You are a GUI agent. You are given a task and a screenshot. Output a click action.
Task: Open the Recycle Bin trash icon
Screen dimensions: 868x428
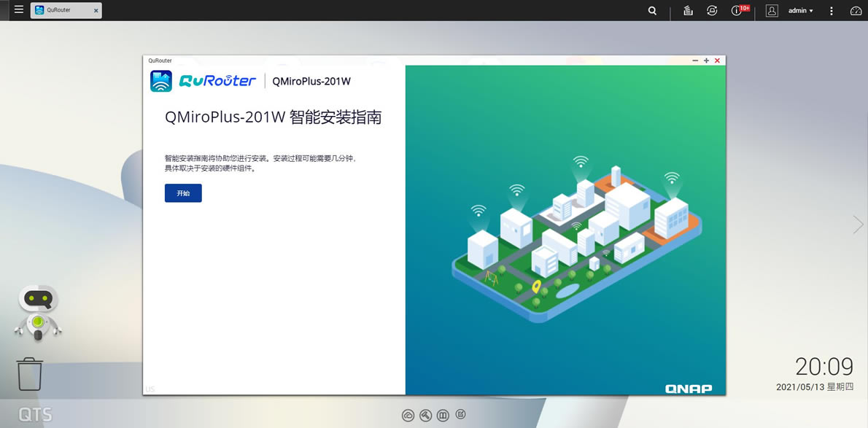[x=29, y=374]
